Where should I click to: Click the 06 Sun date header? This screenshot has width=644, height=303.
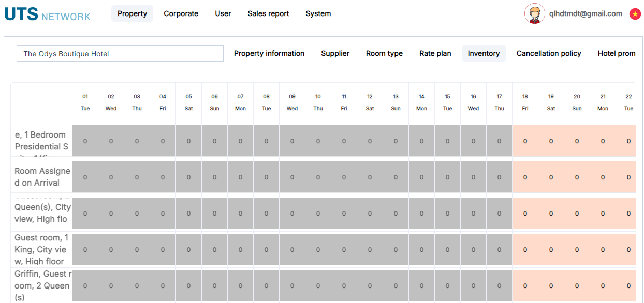(215, 102)
